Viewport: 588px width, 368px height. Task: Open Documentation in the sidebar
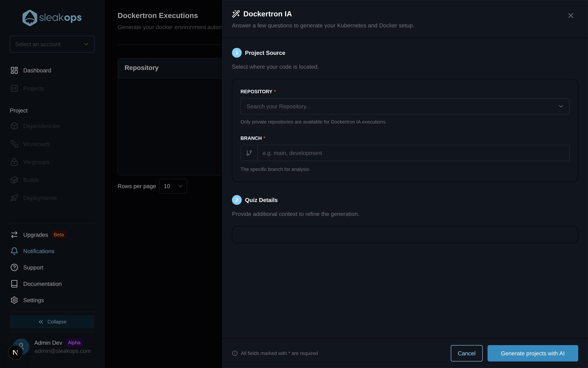[x=52, y=284]
